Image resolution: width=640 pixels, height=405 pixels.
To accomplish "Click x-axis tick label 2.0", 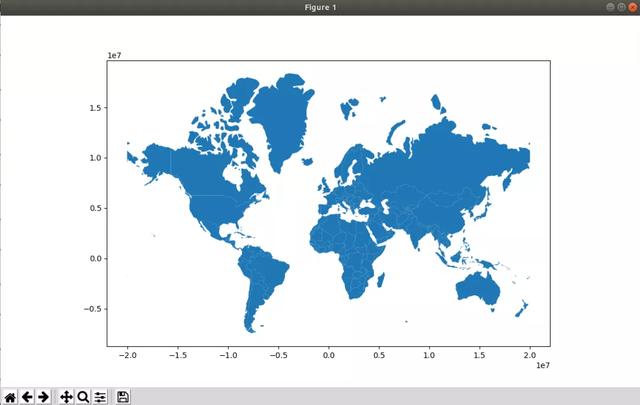I will [530, 355].
